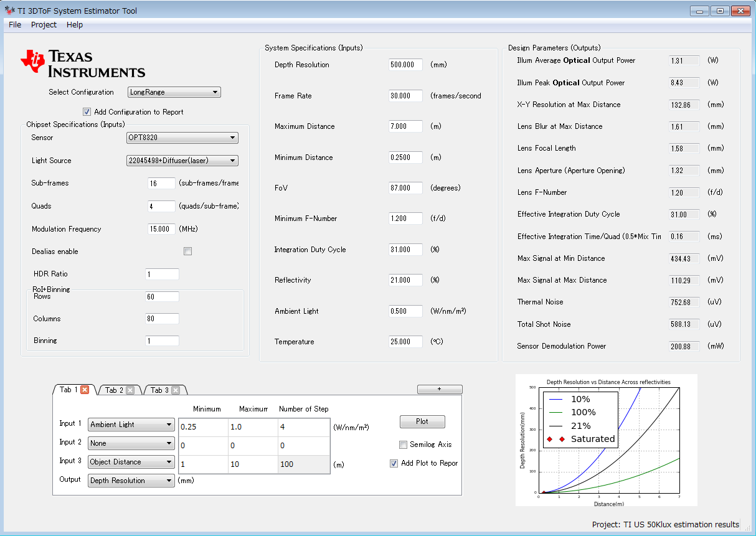Click the Project status bar text
Image resolution: width=756 pixels, height=536 pixels.
(x=665, y=525)
